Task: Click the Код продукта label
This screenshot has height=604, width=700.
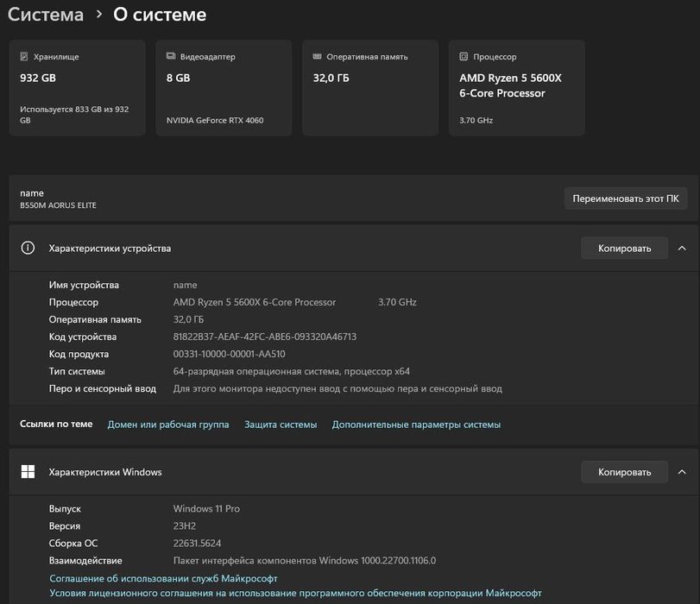Action: 79,354
